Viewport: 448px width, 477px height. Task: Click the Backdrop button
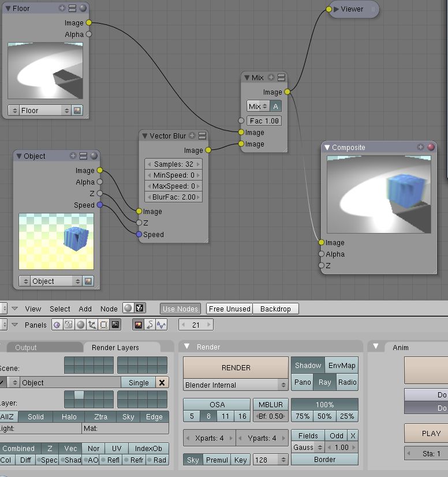(x=275, y=309)
